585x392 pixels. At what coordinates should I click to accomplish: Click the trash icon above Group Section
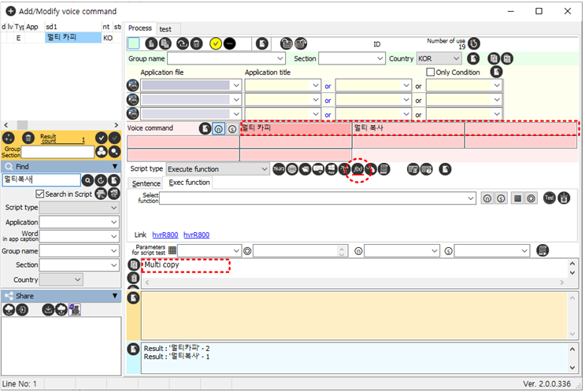[28, 138]
